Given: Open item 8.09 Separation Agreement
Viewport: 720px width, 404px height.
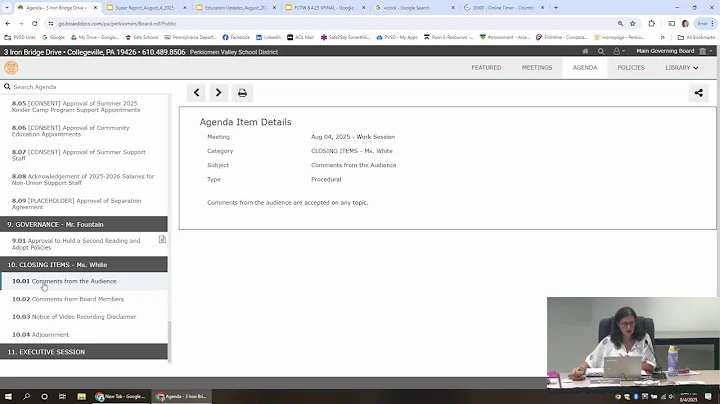Looking at the screenshot, I should click(x=77, y=204).
